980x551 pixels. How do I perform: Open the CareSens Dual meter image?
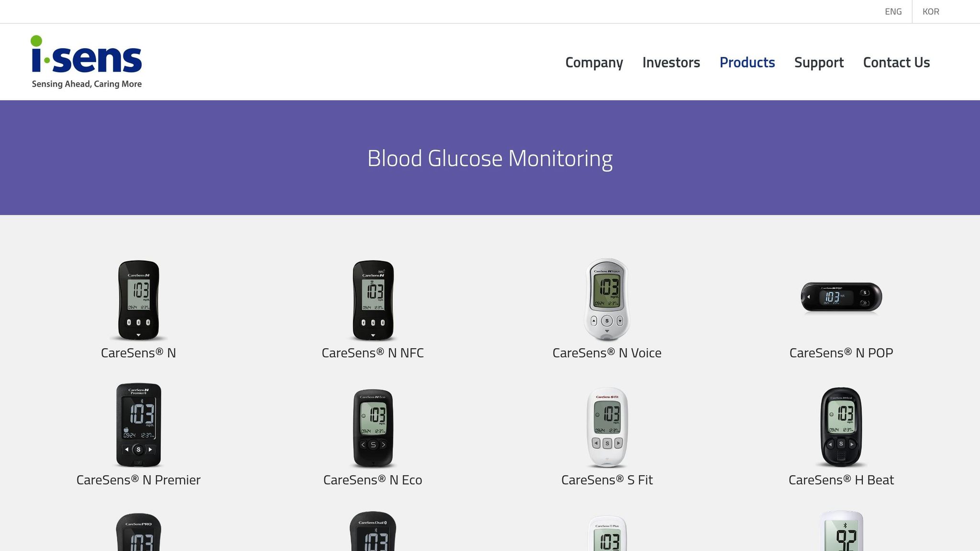click(x=373, y=531)
